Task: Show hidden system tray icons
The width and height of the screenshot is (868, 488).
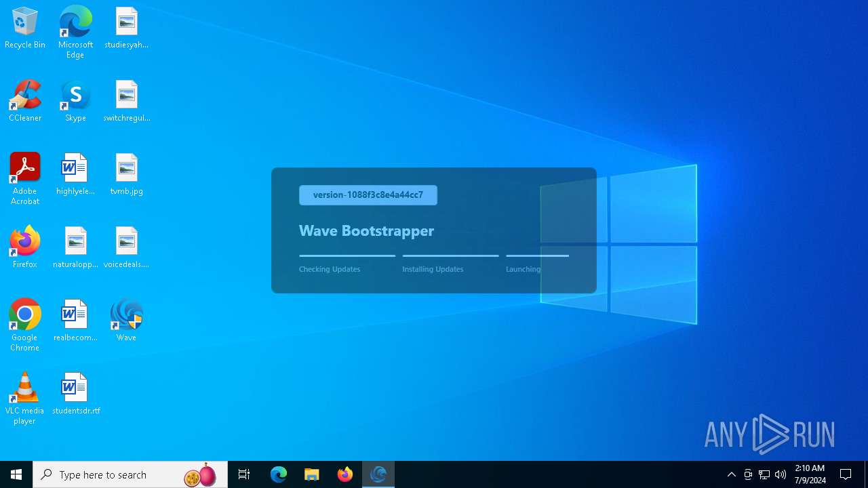Action: 732,474
